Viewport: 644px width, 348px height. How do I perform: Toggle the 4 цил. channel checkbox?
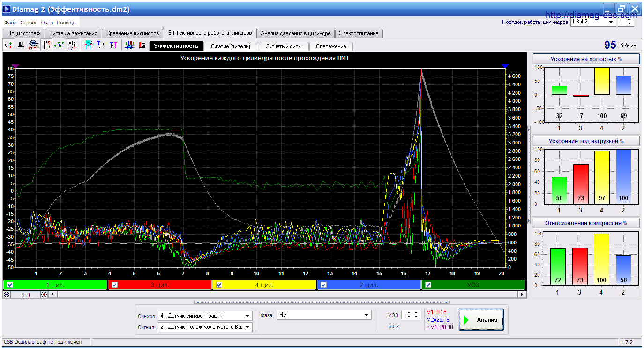(219, 285)
